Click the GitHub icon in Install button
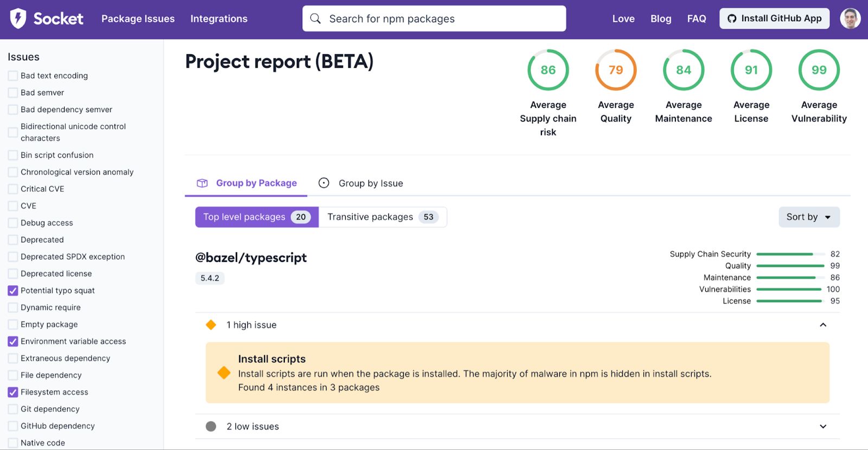This screenshot has height=450, width=868. coord(732,18)
